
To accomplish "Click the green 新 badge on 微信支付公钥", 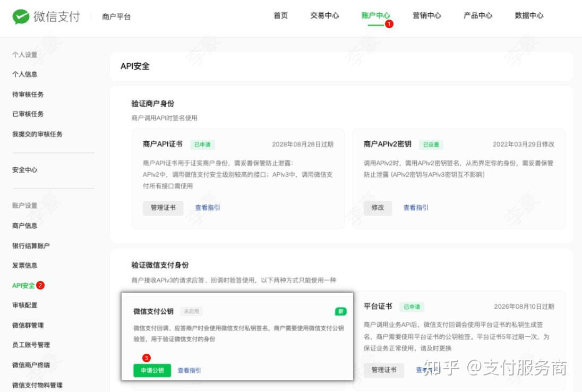I will (x=341, y=311).
